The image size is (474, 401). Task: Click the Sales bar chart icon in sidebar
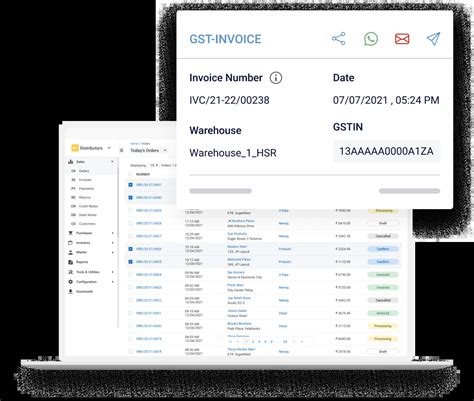pyautogui.click(x=71, y=162)
